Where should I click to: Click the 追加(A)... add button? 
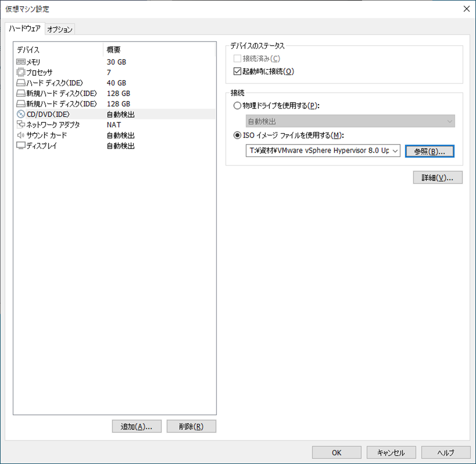pos(137,426)
